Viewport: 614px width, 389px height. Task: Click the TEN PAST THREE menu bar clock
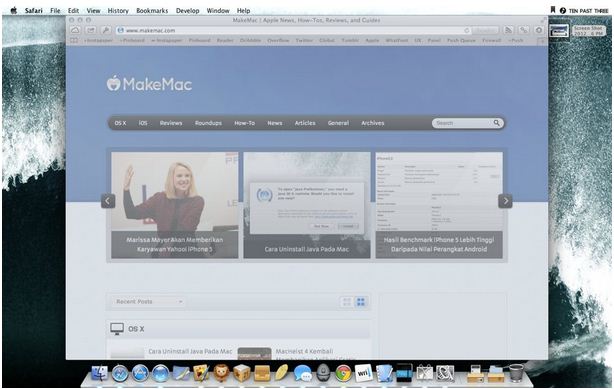tap(588, 11)
